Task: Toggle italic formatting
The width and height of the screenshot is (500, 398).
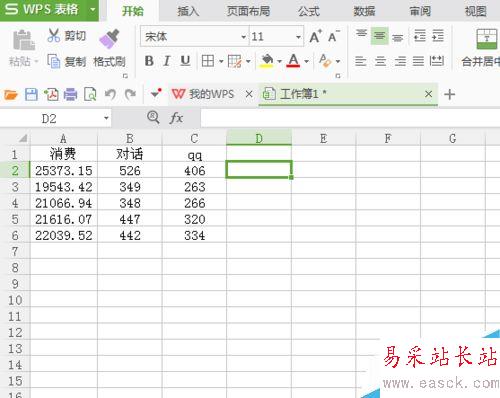Action: (167, 61)
